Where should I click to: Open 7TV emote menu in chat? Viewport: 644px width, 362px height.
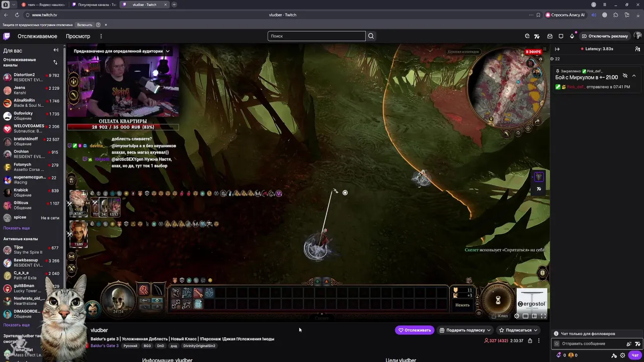[638, 344]
